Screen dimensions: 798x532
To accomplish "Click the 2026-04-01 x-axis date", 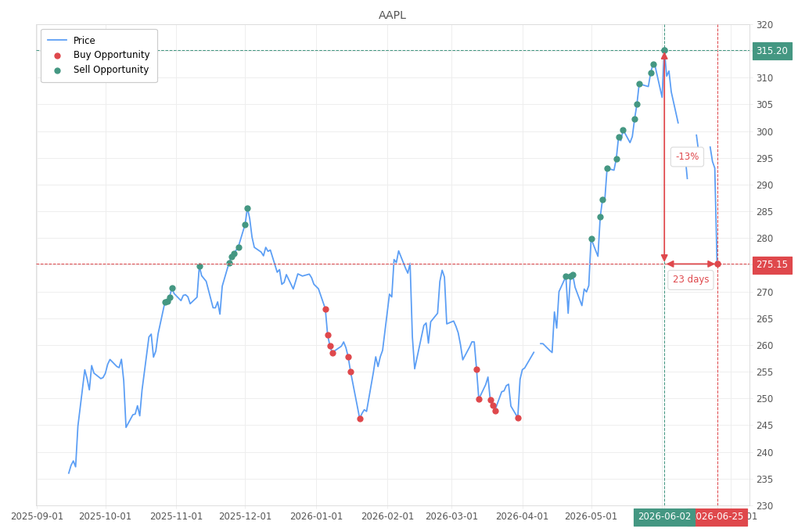I will pyautogui.click(x=522, y=516).
